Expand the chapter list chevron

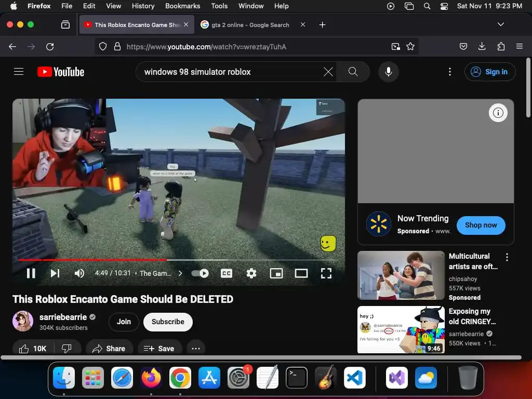(x=180, y=273)
